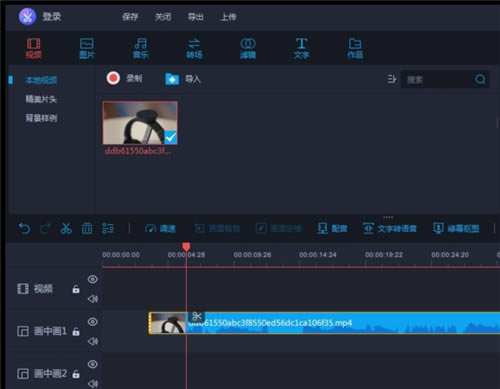Select the headphone video thumbnail

click(x=140, y=123)
